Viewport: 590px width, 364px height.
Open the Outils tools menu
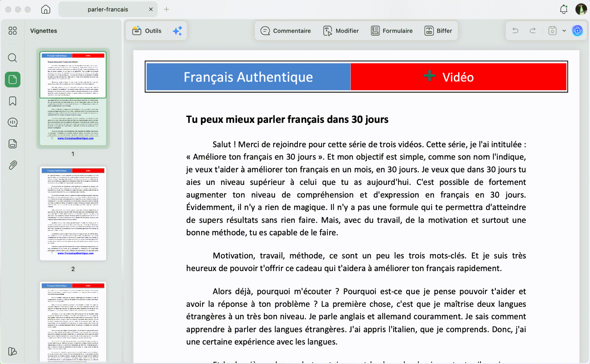147,31
